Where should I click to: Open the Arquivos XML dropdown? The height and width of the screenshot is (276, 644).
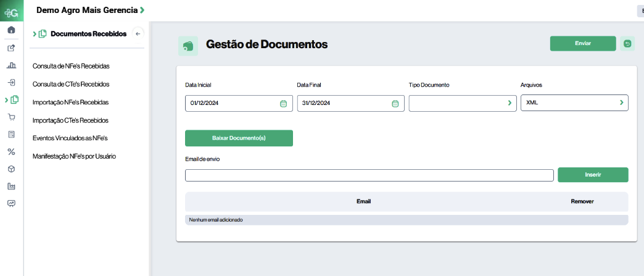[x=621, y=103]
